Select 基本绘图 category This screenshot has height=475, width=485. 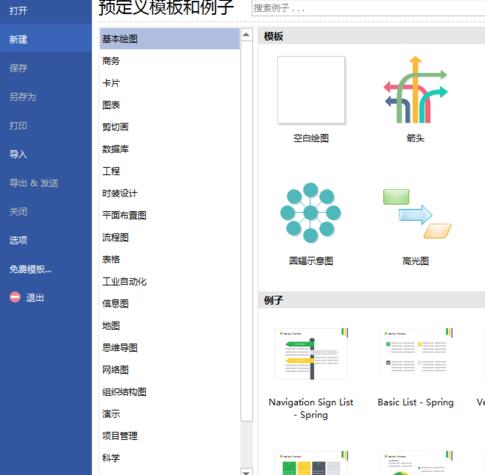click(170, 39)
